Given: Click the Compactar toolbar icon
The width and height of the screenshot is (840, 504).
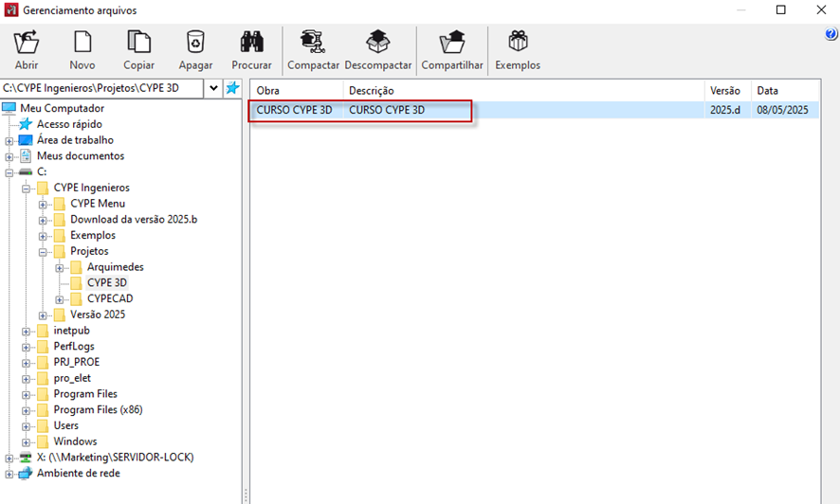Looking at the screenshot, I should click(x=313, y=43).
